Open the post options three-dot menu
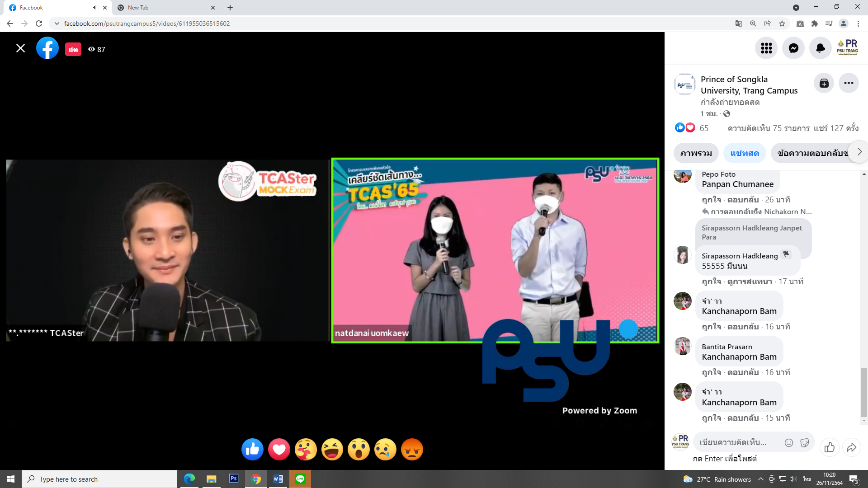 (x=849, y=83)
